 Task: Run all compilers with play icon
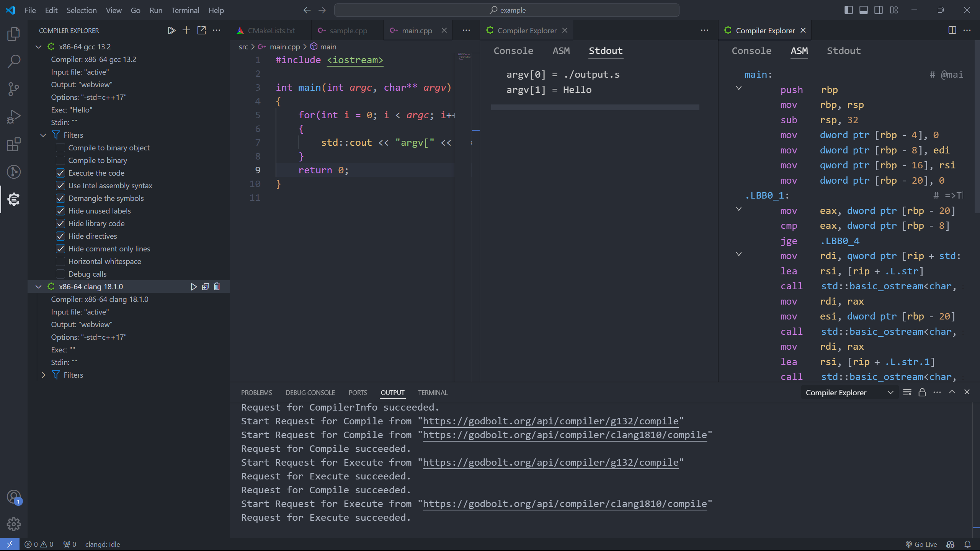(171, 30)
